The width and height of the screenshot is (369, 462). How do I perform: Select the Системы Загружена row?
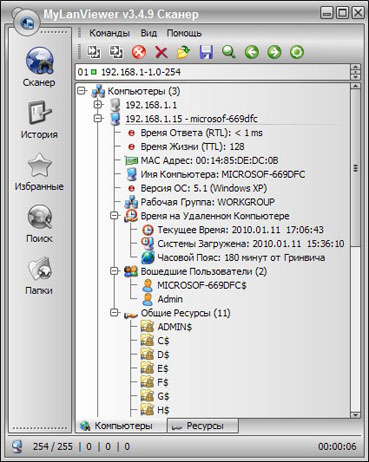click(x=251, y=244)
